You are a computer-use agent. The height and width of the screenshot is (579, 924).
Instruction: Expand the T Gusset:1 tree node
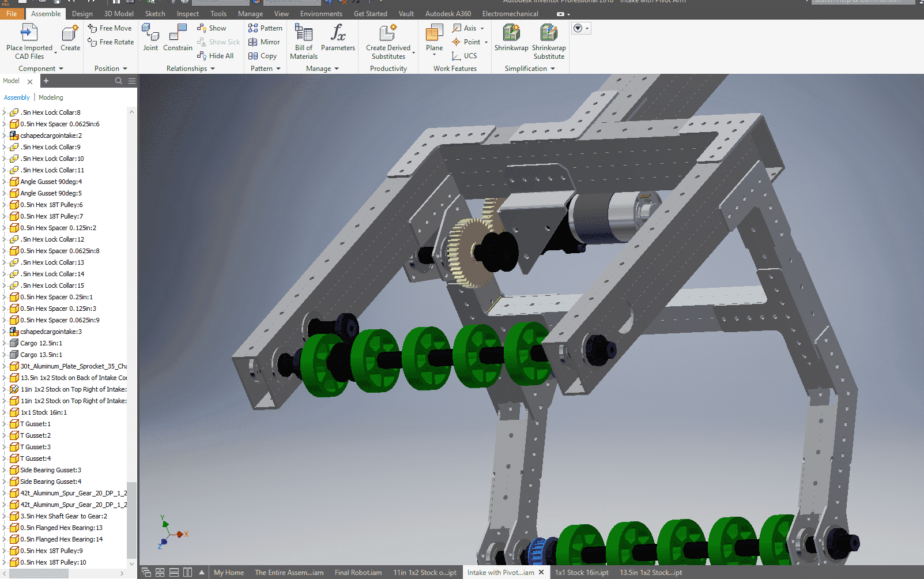5,424
